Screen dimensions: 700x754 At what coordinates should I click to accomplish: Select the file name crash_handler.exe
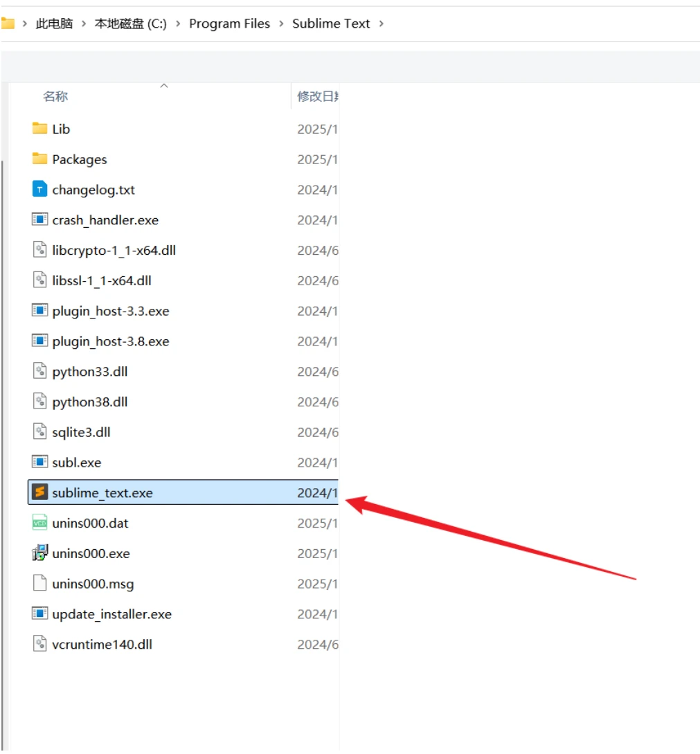[105, 220]
